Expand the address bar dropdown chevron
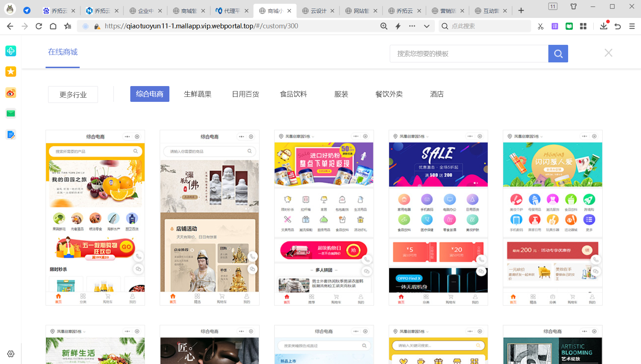Image resolution: width=641 pixels, height=364 pixels. tap(426, 26)
